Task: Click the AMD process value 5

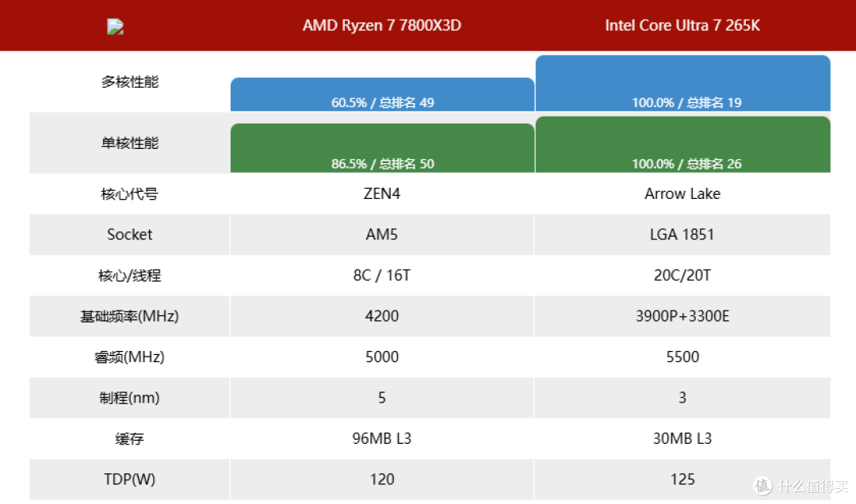Action: point(382,398)
